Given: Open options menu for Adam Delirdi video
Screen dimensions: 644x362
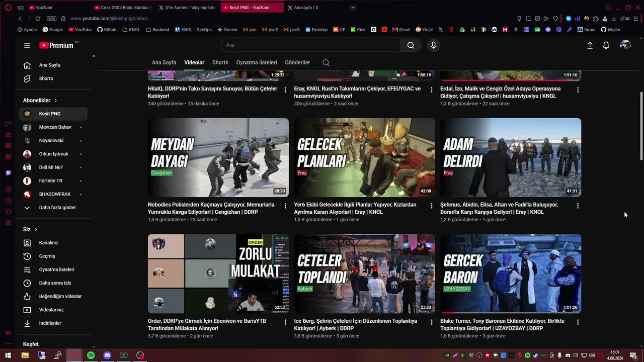Looking at the screenshot, I should pyautogui.click(x=578, y=206).
